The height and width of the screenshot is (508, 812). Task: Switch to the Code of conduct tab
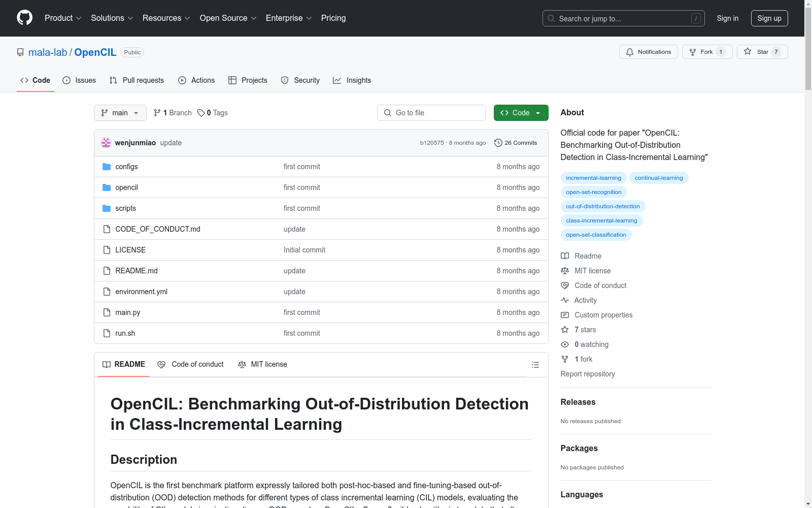tap(190, 364)
